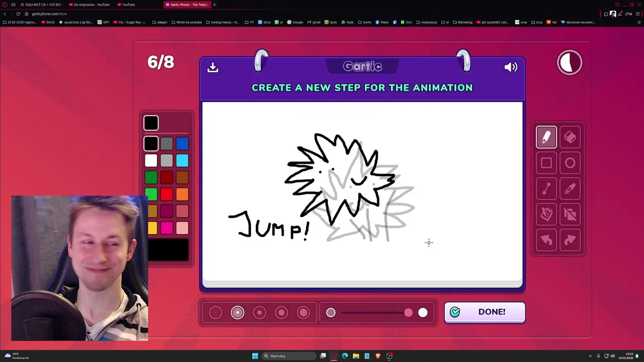Image resolution: width=644 pixels, height=362 pixels.
Task: Pick the black color swatch
Action: 151,144
